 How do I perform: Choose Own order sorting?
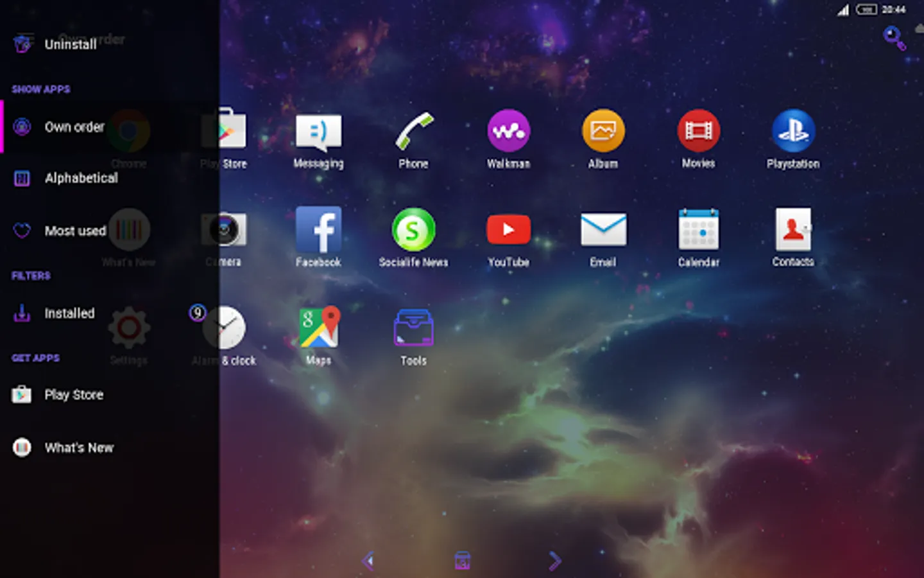(x=110, y=127)
